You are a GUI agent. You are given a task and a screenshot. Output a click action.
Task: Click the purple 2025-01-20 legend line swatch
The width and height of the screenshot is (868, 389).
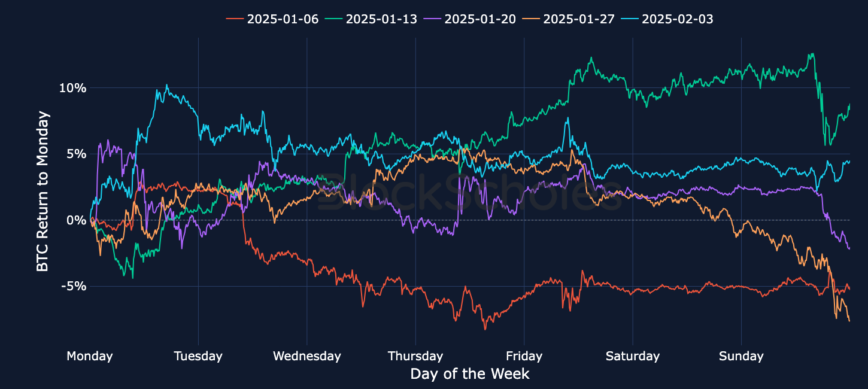click(x=432, y=19)
